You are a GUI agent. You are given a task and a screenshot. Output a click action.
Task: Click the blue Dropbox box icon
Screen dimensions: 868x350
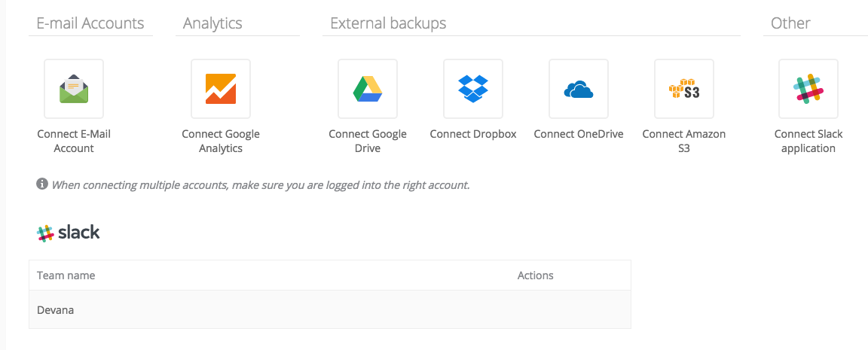(x=473, y=89)
